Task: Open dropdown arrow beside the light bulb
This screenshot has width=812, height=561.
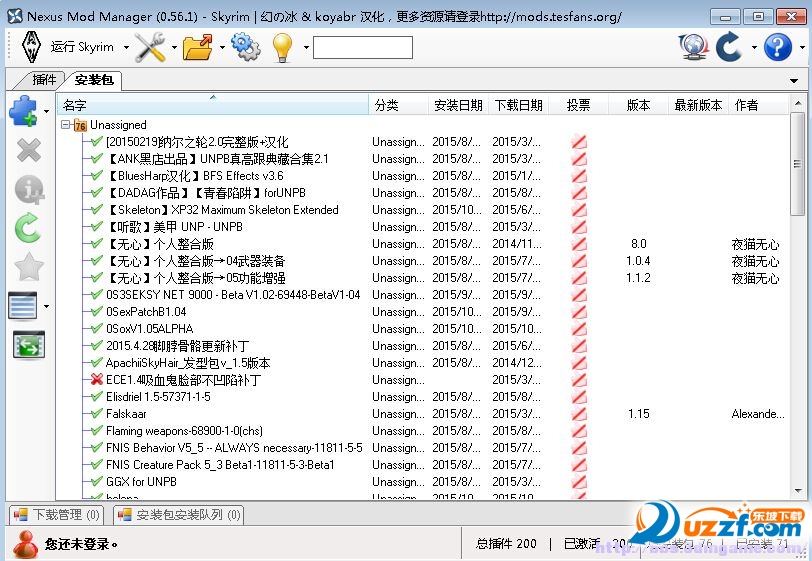Action: [x=306, y=48]
